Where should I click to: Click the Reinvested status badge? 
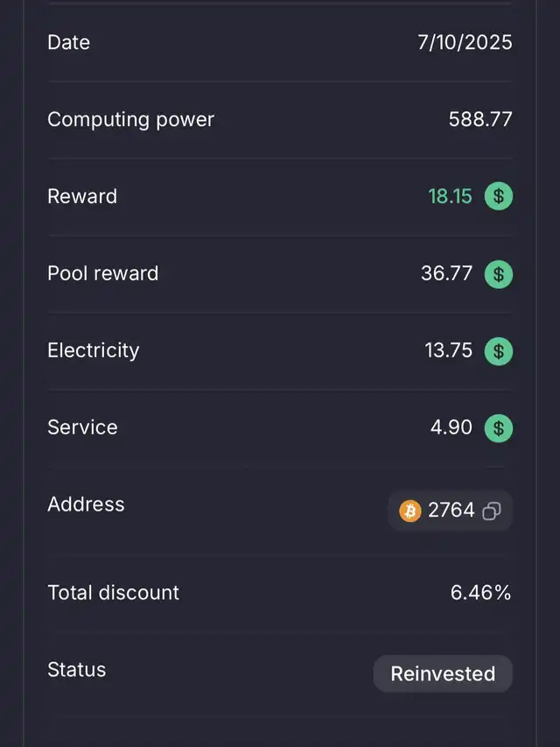pyautogui.click(x=443, y=673)
